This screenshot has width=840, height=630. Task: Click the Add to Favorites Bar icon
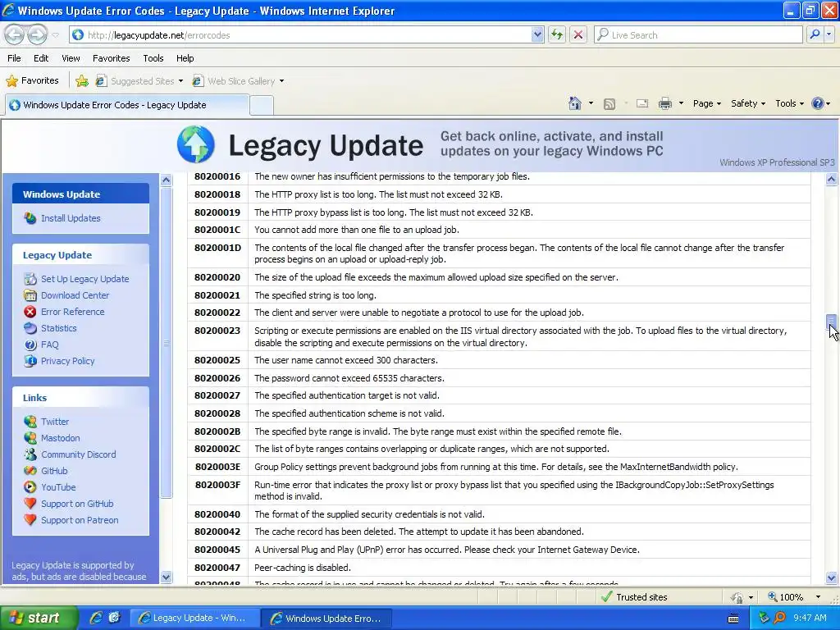(82, 81)
